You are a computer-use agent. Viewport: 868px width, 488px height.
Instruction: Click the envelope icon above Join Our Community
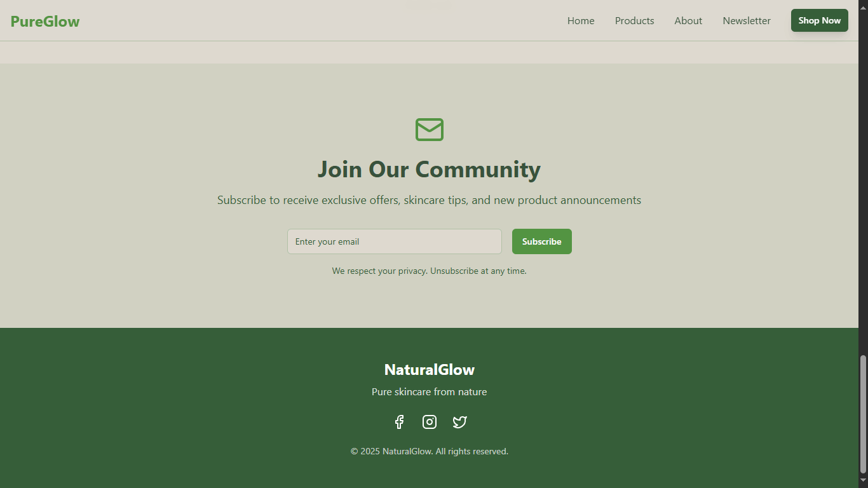[x=429, y=130]
